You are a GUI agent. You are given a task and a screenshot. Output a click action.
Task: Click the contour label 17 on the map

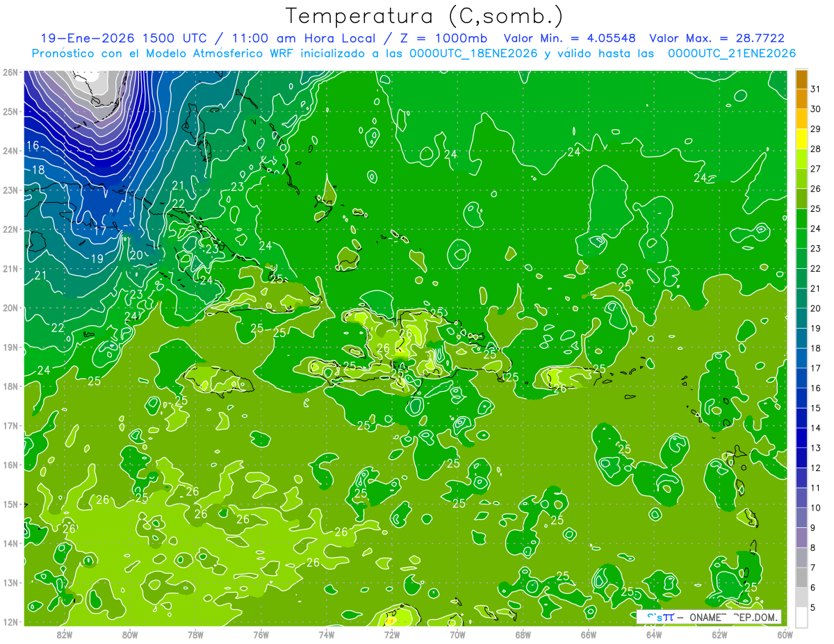(x=99, y=231)
